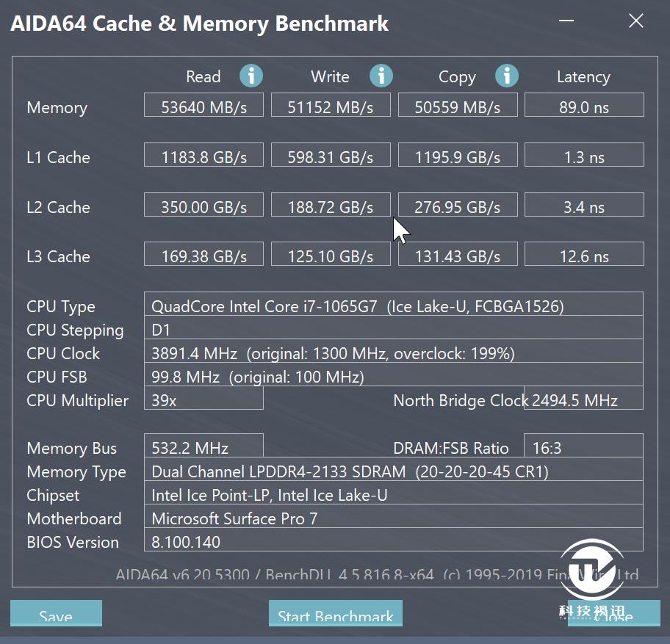Click the Memory Copy 50559 MB/s field
The height and width of the screenshot is (644, 670).
point(458,106)
